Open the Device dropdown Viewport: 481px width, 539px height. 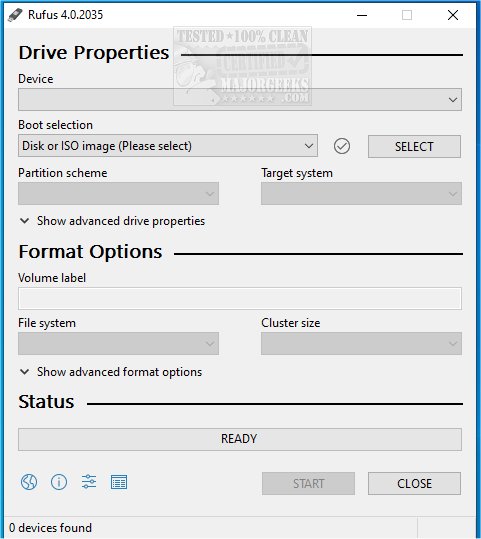coord(240,100)
